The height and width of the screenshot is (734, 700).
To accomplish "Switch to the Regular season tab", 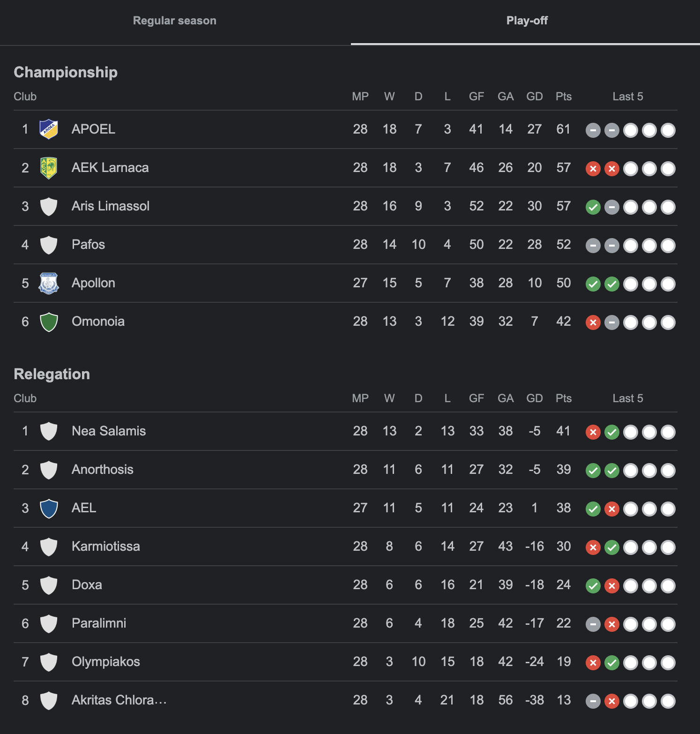I will (x=175, y=21).
